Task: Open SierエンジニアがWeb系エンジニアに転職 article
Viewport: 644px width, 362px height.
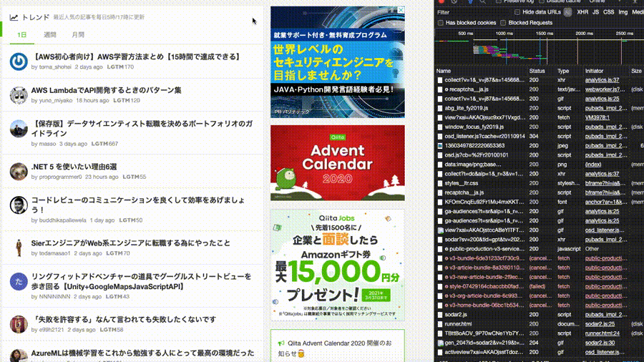Action: (131, 243)
